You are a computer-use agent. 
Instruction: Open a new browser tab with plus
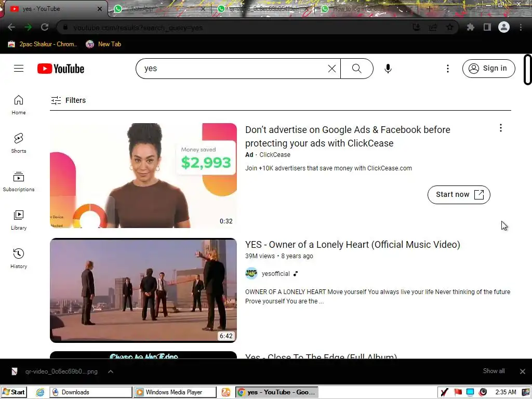click(429, 9)
